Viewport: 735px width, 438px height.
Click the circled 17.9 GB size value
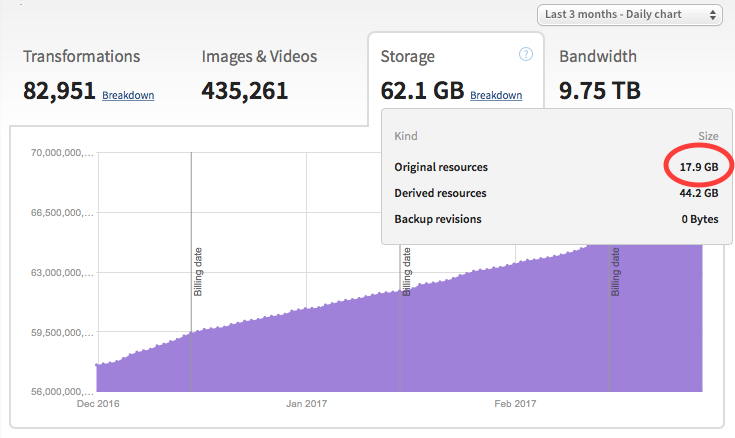[697, 167]
